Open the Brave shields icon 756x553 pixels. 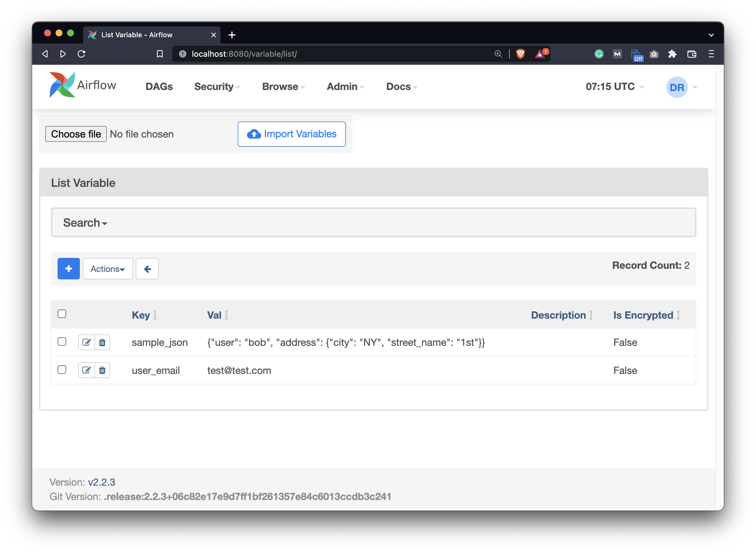520,54
